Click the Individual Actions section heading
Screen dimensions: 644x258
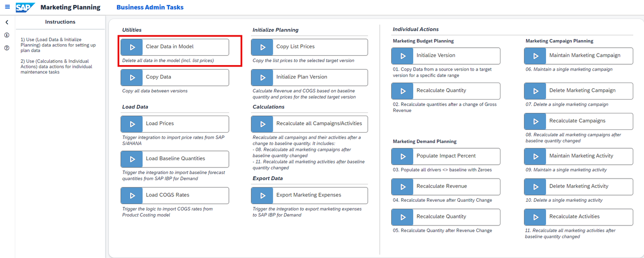tap(415, 29)
